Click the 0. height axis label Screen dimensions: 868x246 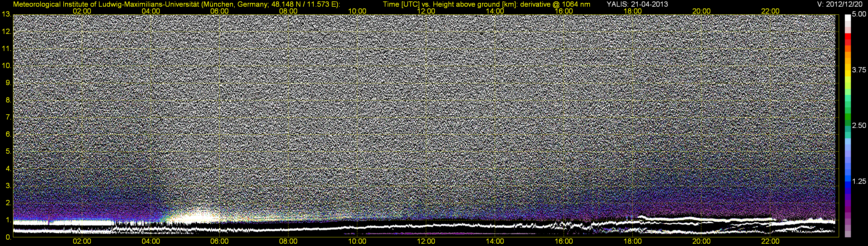coord(8,237)
